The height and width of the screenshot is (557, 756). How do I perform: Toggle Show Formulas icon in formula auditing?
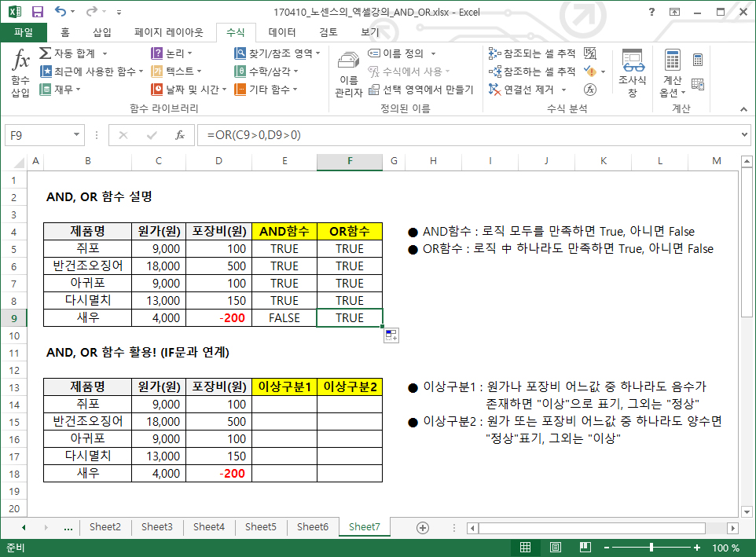(590, 53)
